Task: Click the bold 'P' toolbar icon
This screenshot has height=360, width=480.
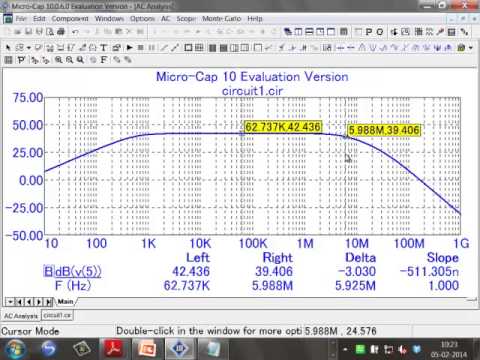Action: (x=369, y=32)
